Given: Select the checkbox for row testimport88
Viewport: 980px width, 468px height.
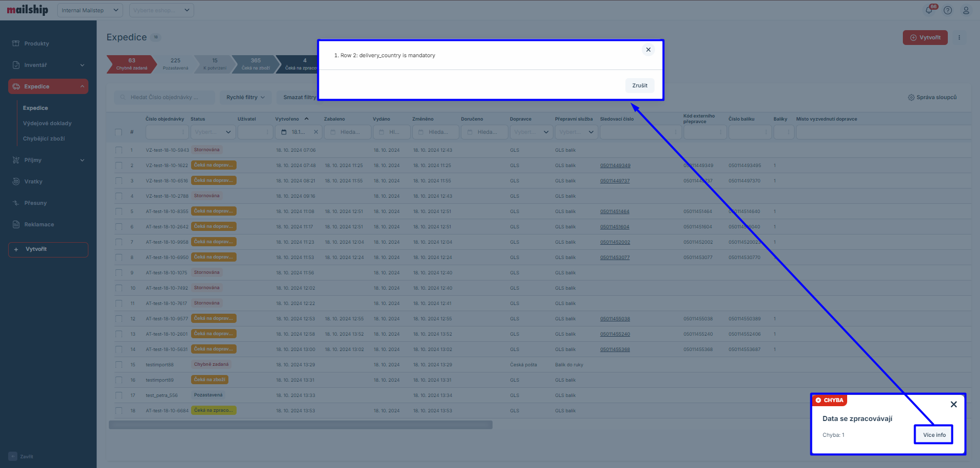Looking at the screenshot, I should [119, 365].
